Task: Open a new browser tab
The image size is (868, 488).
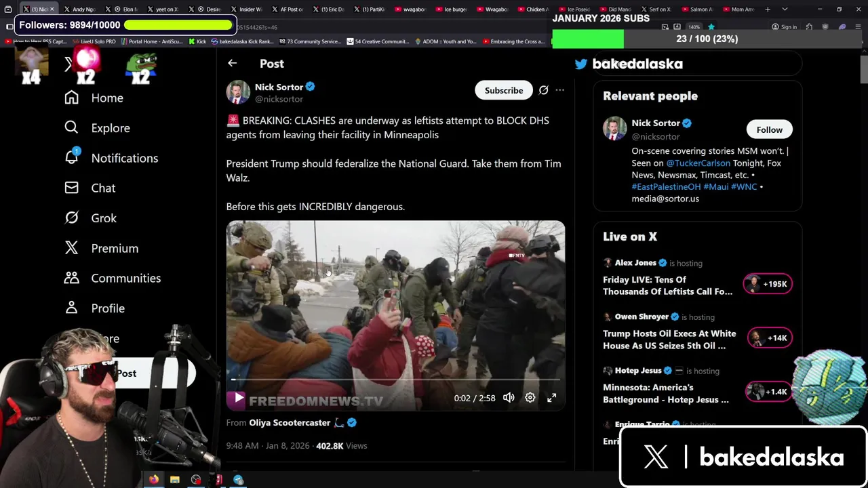Action: [x=768, y=9]
